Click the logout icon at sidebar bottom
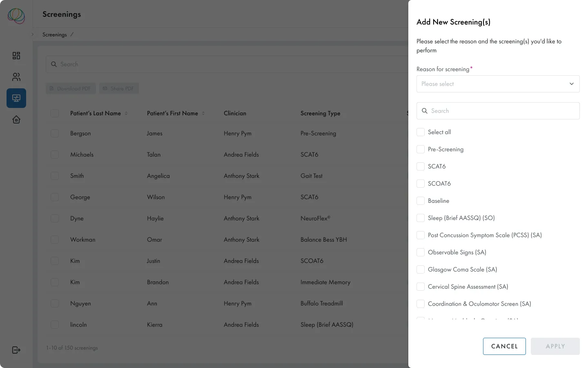 click(16, 350)
